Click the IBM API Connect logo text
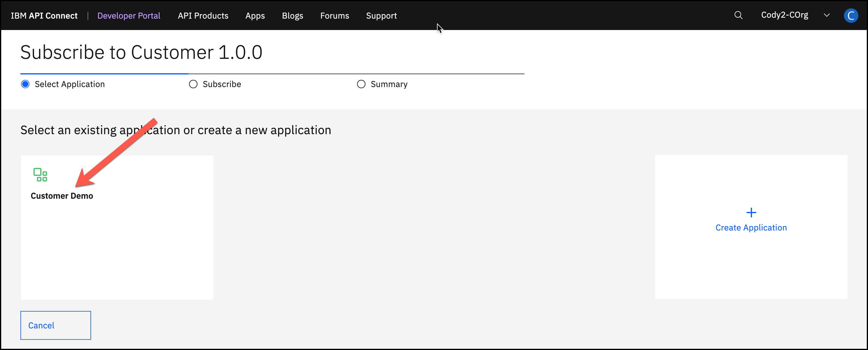 44,16
